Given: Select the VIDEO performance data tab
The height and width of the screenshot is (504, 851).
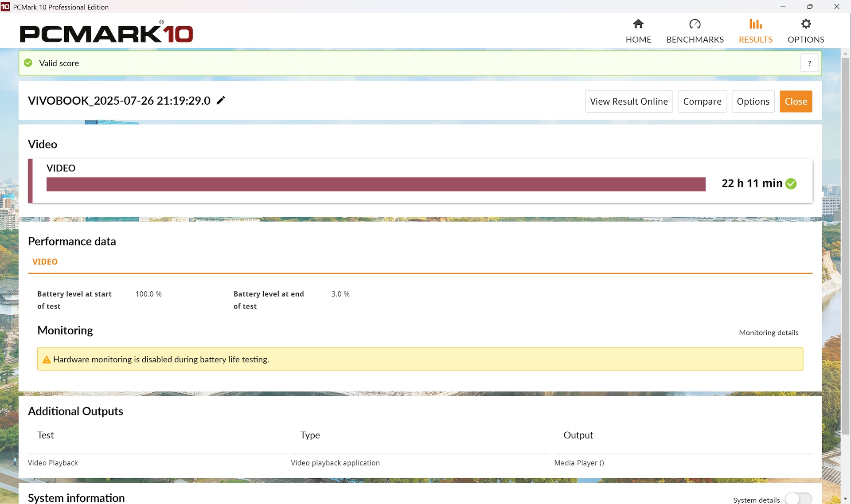Looking at the screenshot, I should pos(45,262).
